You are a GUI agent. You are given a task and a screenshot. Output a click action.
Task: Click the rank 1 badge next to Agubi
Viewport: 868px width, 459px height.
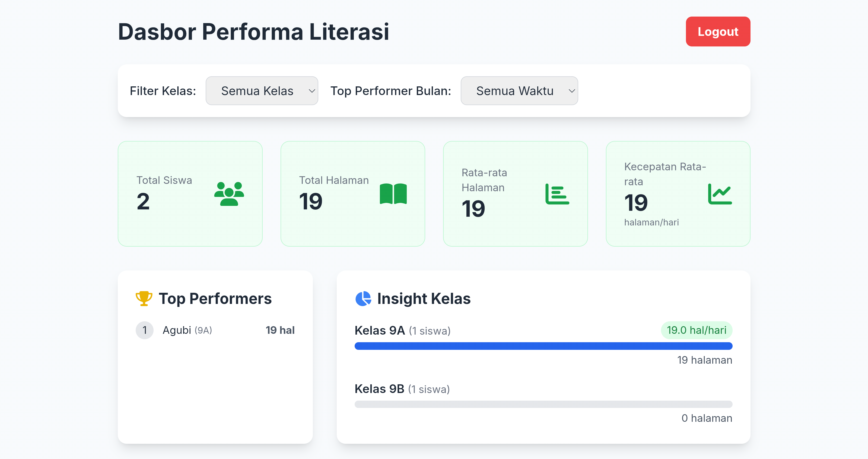tap(144, 330)
